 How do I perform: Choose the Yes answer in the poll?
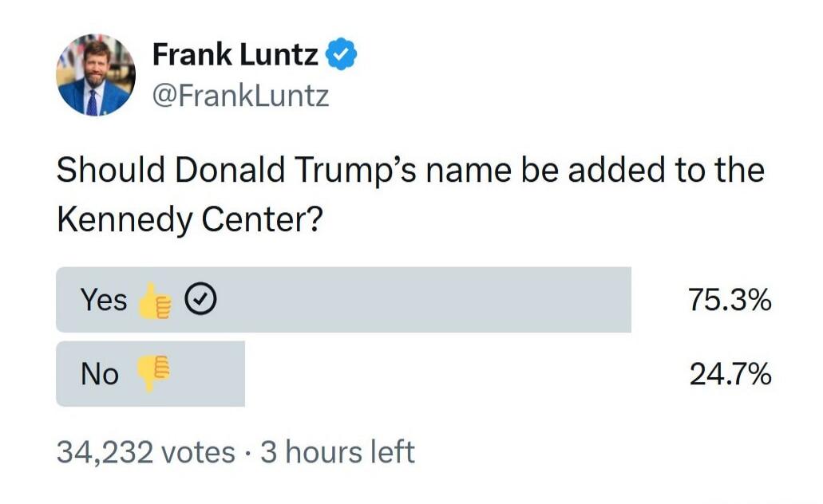pyautogui.click(x=343, y=300)
